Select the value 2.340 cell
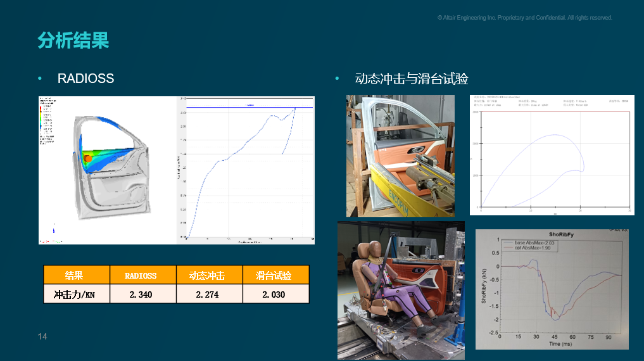 click(143, 294)
